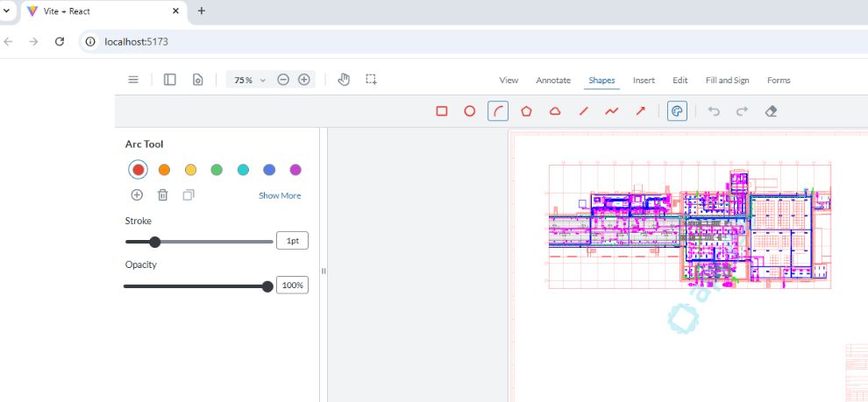The width and height of the screenshot is (868, 402).
Task: Zoom out with the minus icon
Action: click(x=283, y=80)
